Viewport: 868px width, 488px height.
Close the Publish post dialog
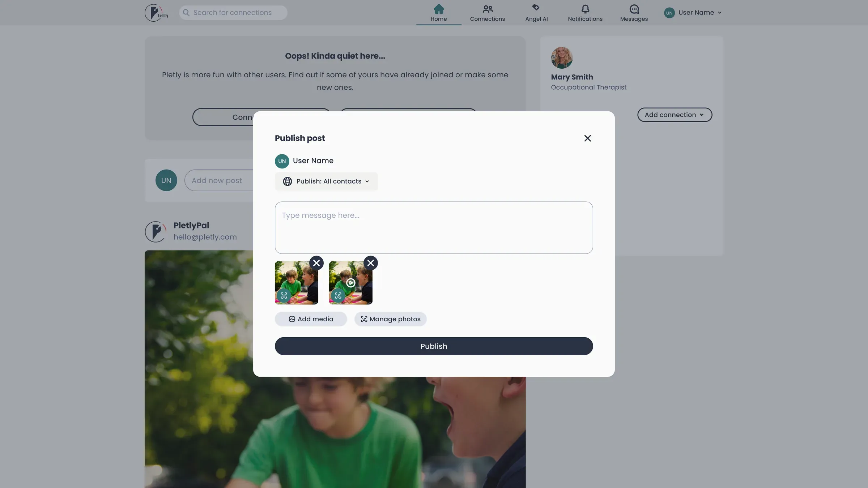coord(587,138)
